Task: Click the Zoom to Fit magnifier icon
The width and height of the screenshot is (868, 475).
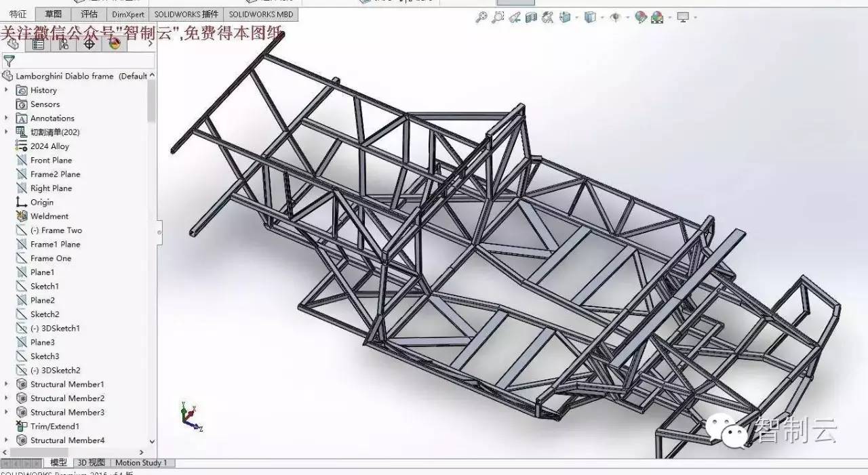Action: (481, 18)
